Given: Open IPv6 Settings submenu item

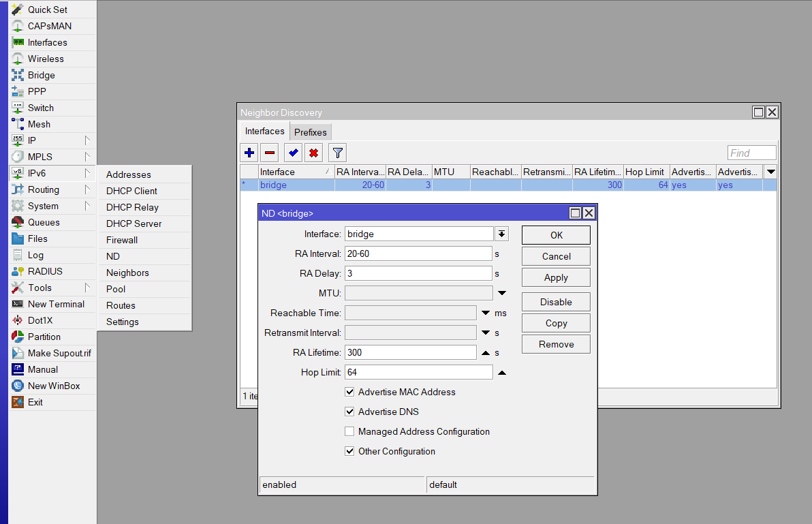Looking at the screenshot, I should (145, 322).
